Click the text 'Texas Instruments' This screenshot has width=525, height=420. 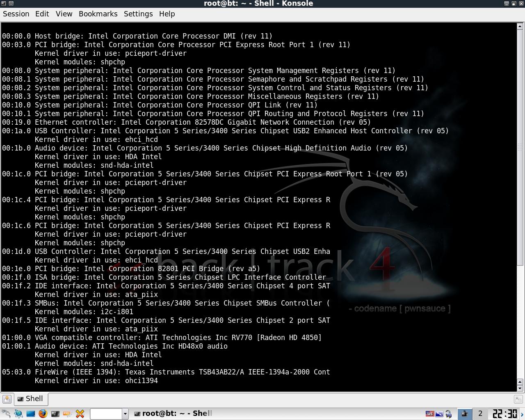tap(160, 372)
